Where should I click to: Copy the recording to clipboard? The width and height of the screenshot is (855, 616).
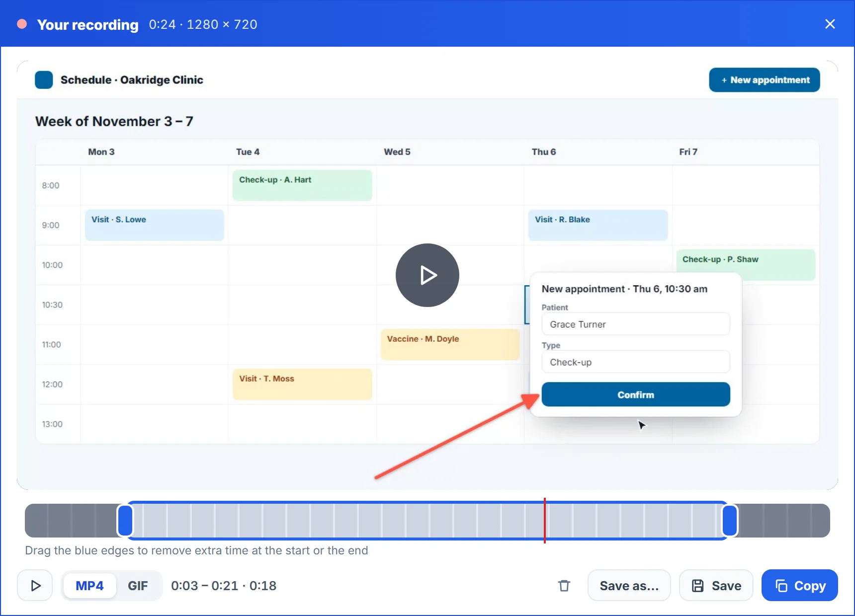pos(799,586)
